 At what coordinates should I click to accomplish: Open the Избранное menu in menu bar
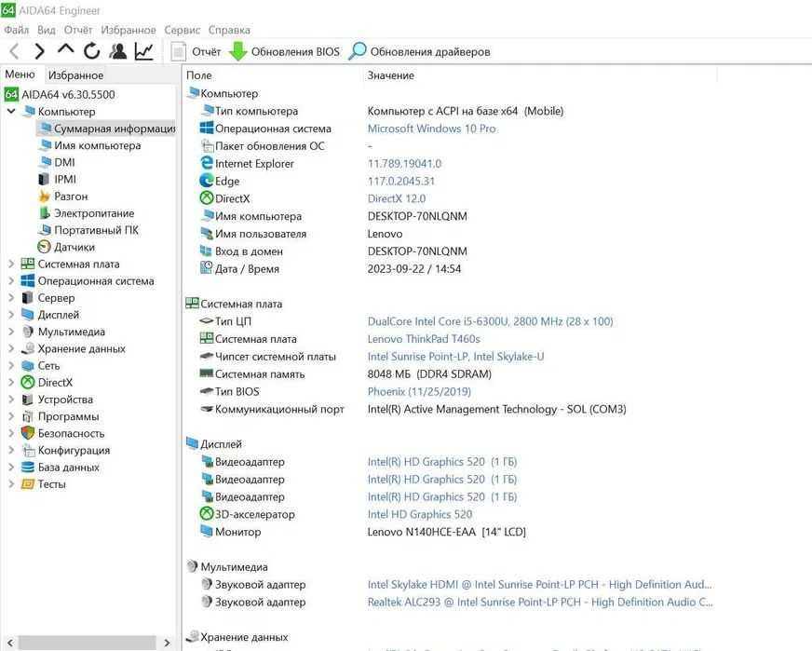click(x=128, y=30)
